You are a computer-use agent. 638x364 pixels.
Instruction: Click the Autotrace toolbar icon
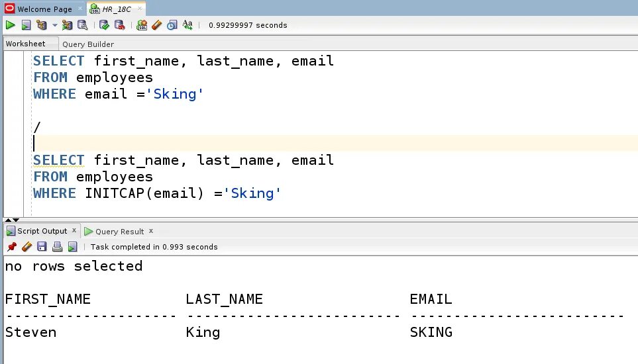pos(67,25)
